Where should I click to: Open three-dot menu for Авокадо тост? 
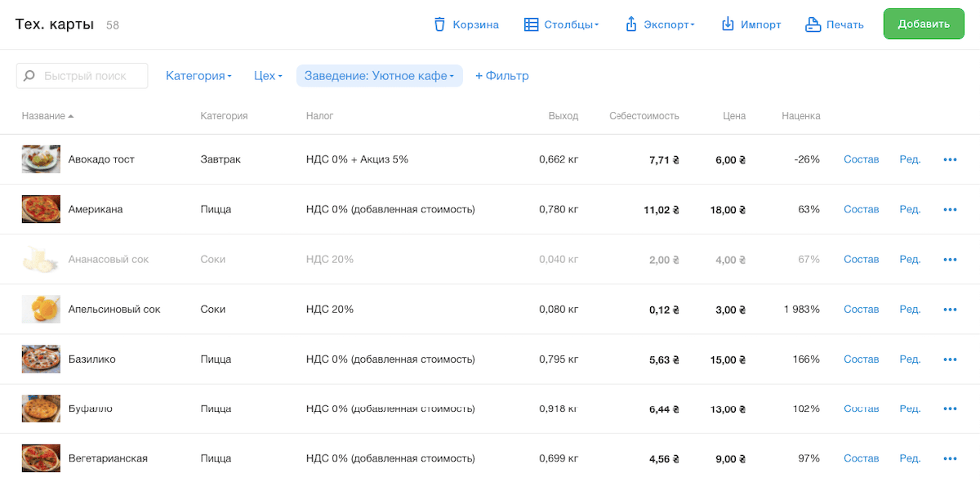coord(950,160)
